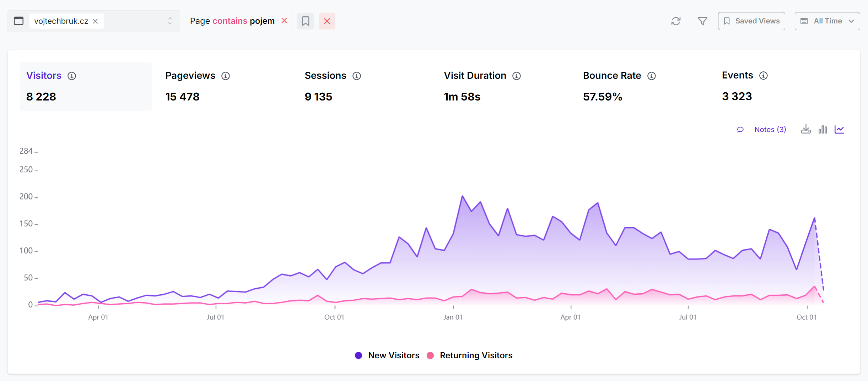Image resolution: width=868 pixels, height=381 pixels.
Task: Open the All Time date range dropdown
Action: pyautogui.click(x=827, y=21)
